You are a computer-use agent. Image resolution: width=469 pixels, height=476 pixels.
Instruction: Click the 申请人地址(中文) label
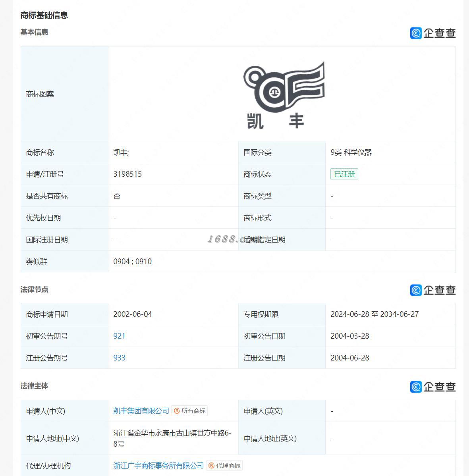[52, 438]
